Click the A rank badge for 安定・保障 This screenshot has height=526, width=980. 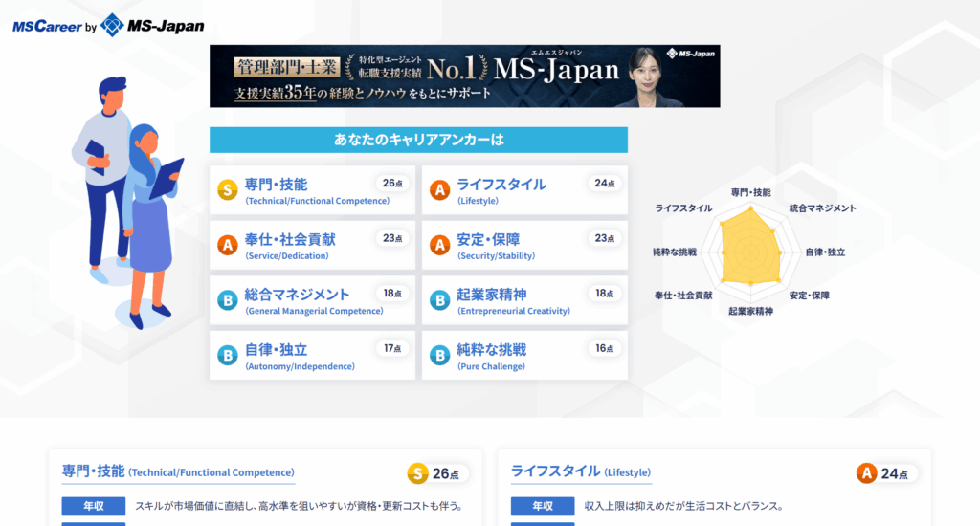(440, 245)
